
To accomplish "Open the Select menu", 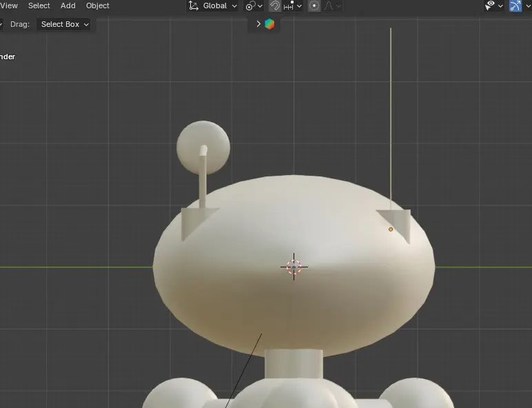I will point(39,6).
